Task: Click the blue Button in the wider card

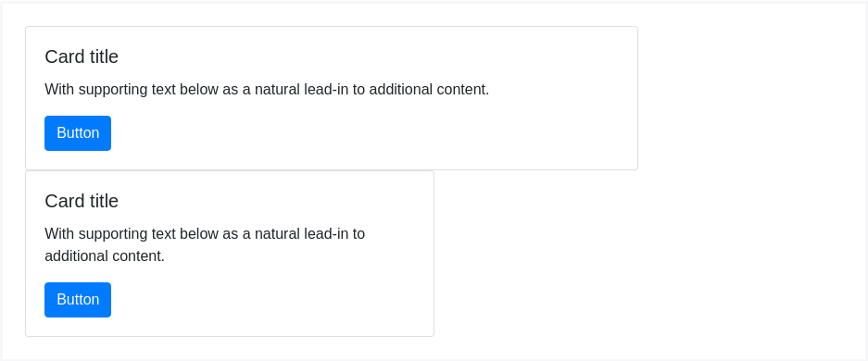Action: point(78,133)
